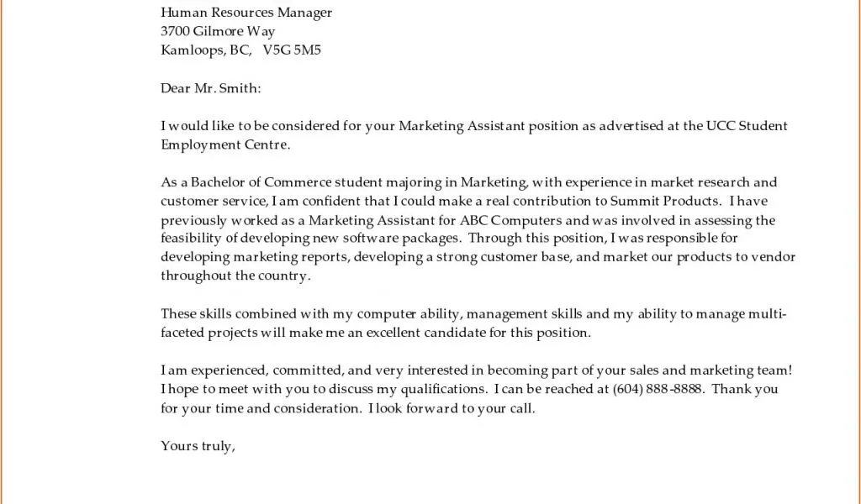The image size is (861, 504).
Task: Click the phrase 'developing marketing reports'
Action: (x=253, y=257)
